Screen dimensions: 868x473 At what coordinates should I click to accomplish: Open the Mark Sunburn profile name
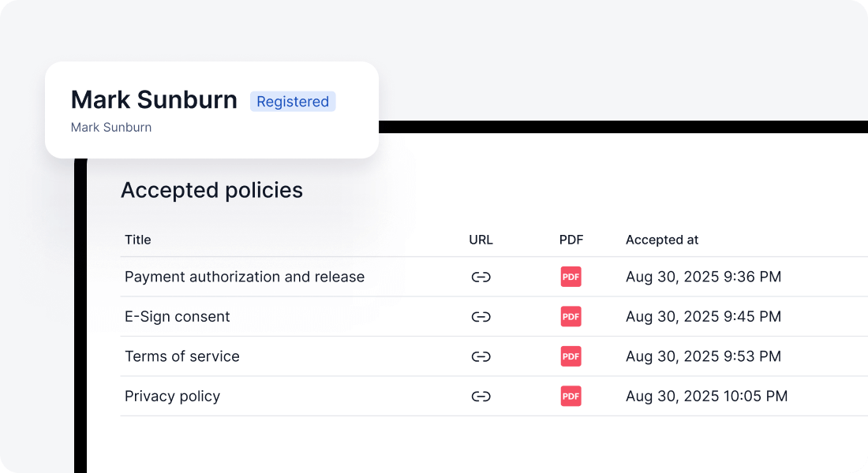click(x=154, y=99)
